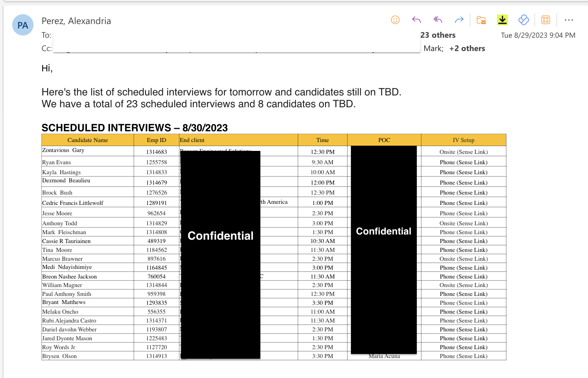Screen dimensions: 588x378
Task: Click the Reply All arrow icon
Action: click(x=438, y=20)
